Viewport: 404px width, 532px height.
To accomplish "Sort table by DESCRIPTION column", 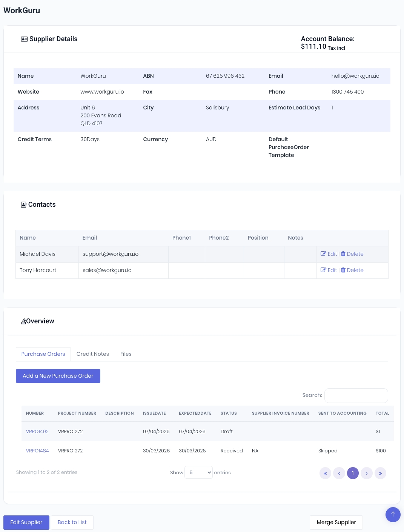I will tap(120, 414).
